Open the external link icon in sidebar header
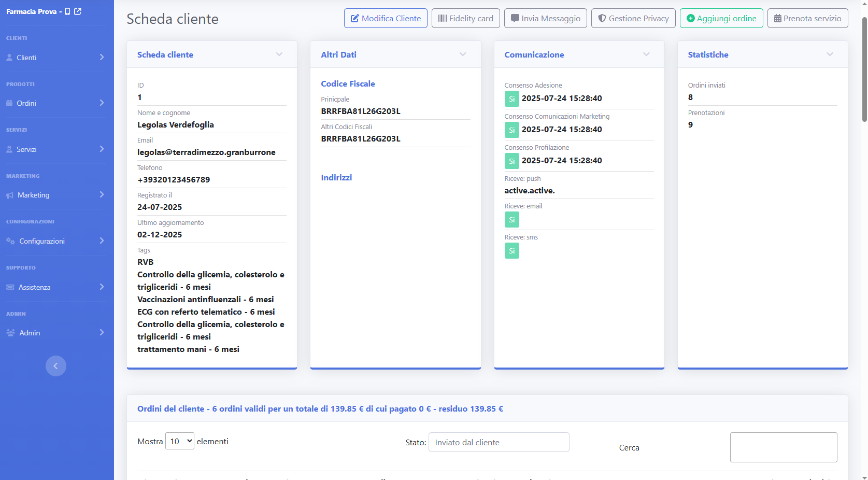The image size is (868, 480). (x=78, y=11)
